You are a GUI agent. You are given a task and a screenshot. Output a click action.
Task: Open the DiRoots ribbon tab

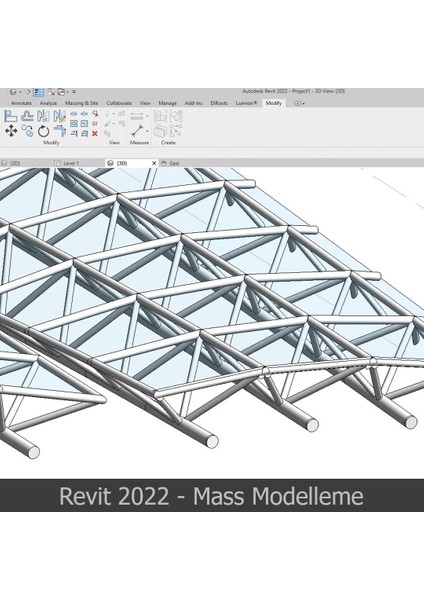[x=219, y=103]
